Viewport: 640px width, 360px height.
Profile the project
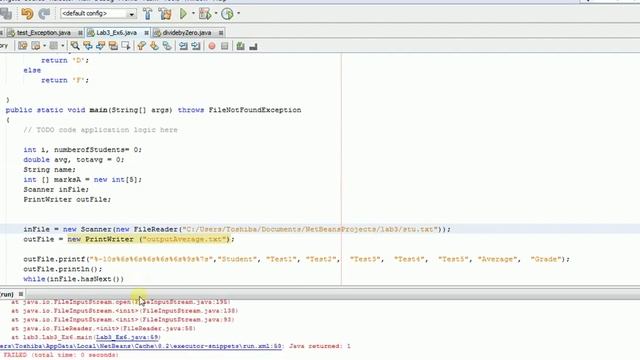(227, 13)
